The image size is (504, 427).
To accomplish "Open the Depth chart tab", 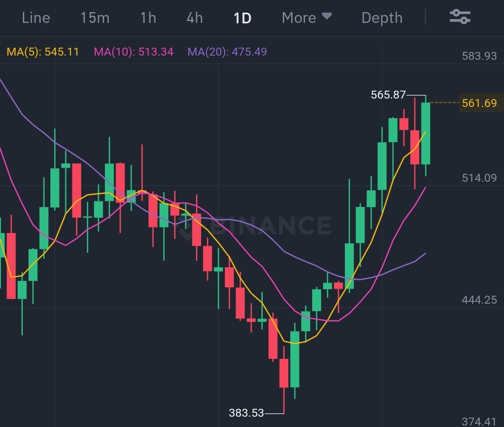I will [x=382, y=18].
